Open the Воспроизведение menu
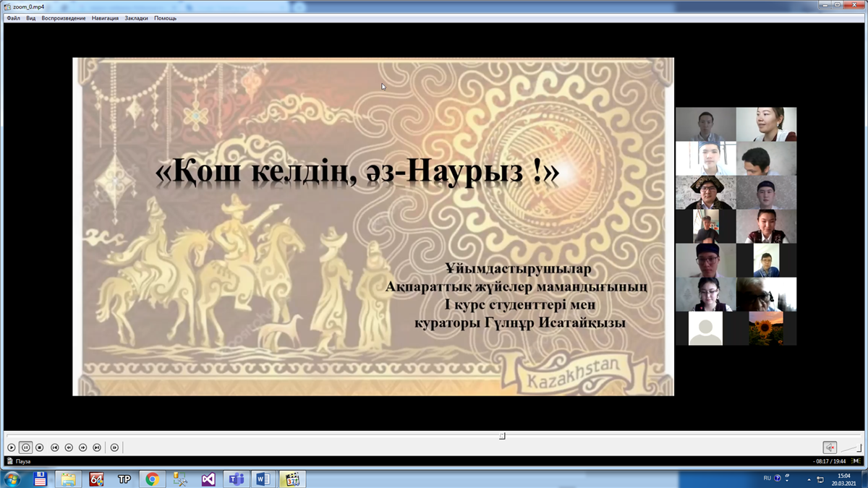 64,18
